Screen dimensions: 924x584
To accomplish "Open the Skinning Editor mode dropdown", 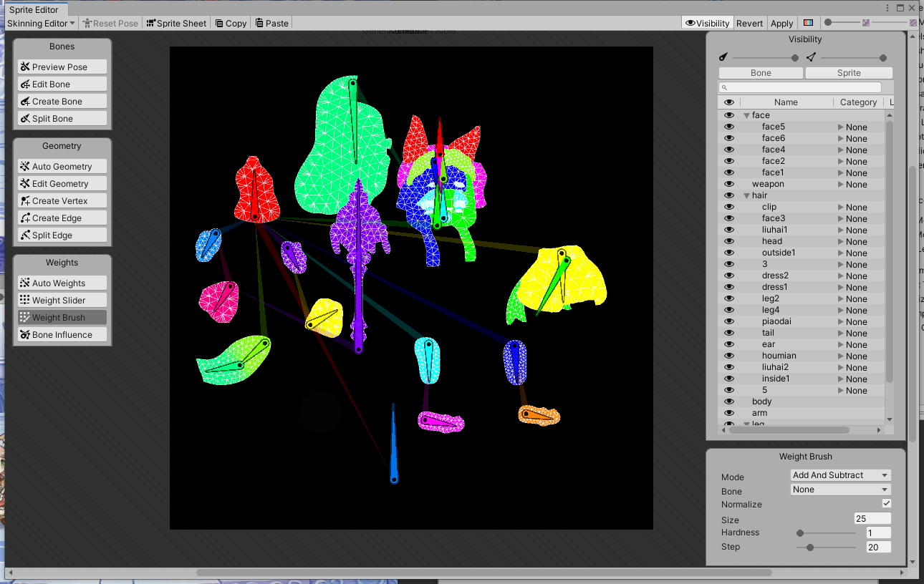I will (x=41, y=23).
